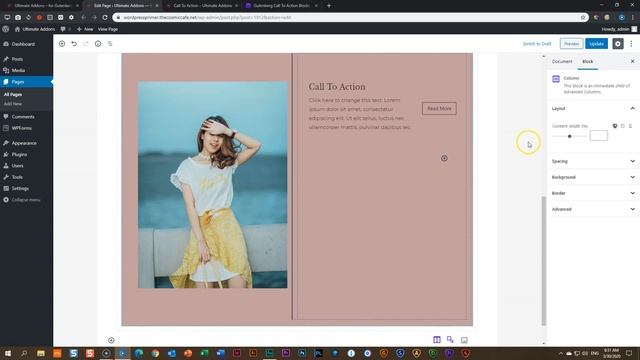
Task: Select tablet device icon for content width
Action: pyautogui.click(x=622, y=126)
